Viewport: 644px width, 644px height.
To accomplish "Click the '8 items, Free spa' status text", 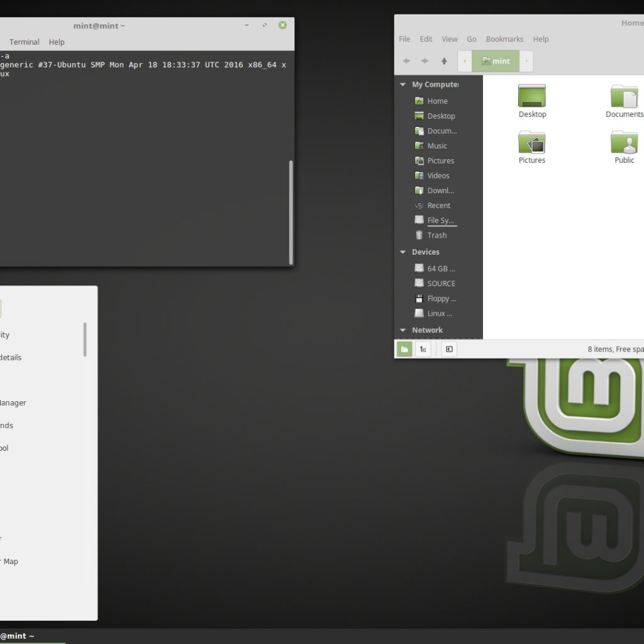I will pos(615,349).
